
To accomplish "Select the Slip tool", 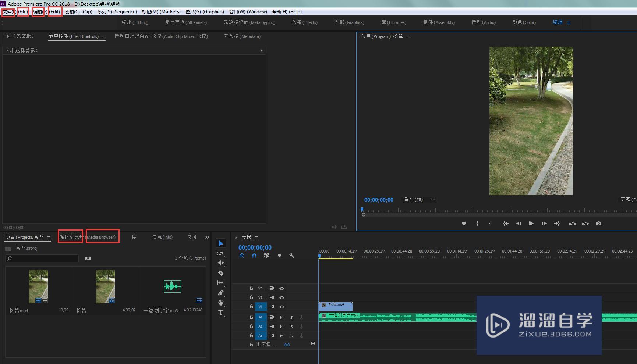I will tap(221, 283).
